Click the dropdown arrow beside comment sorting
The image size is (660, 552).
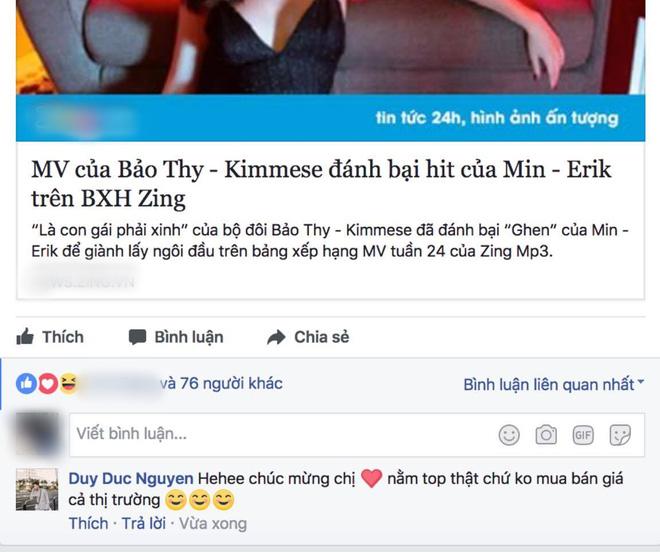tap(641, 382)
